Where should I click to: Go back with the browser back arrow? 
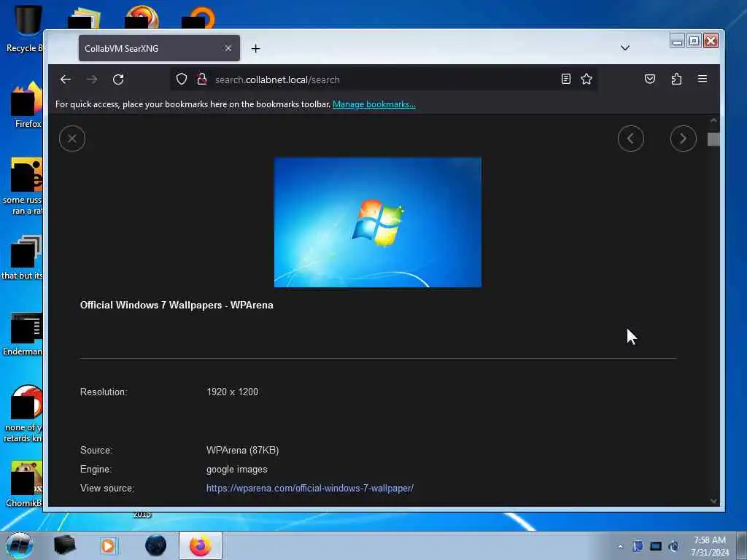[x=66, y=79]
